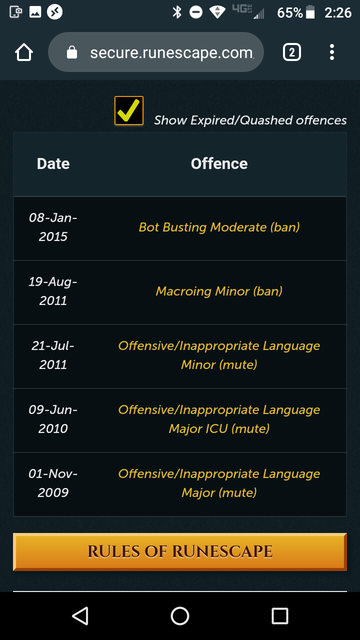This screenshot has width=360, height=640.
Task: Open the 01-Nov-2009 Major (mute) offence
Action: pos(219,483)
